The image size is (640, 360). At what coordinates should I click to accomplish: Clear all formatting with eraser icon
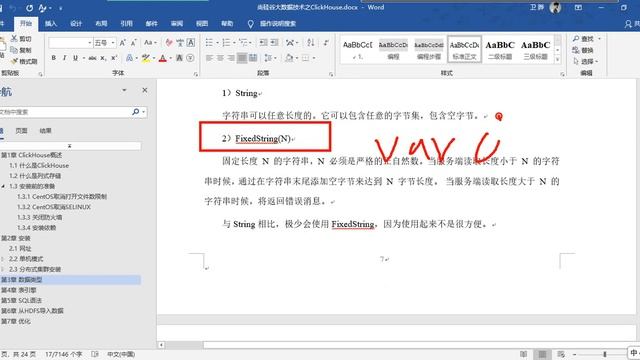pyautogui.click(x=169, y=43)
